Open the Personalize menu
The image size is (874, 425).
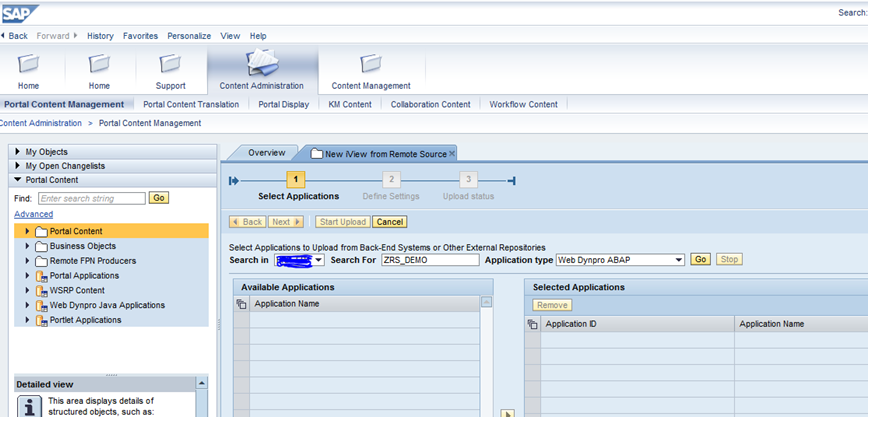(x=189, y=36)
